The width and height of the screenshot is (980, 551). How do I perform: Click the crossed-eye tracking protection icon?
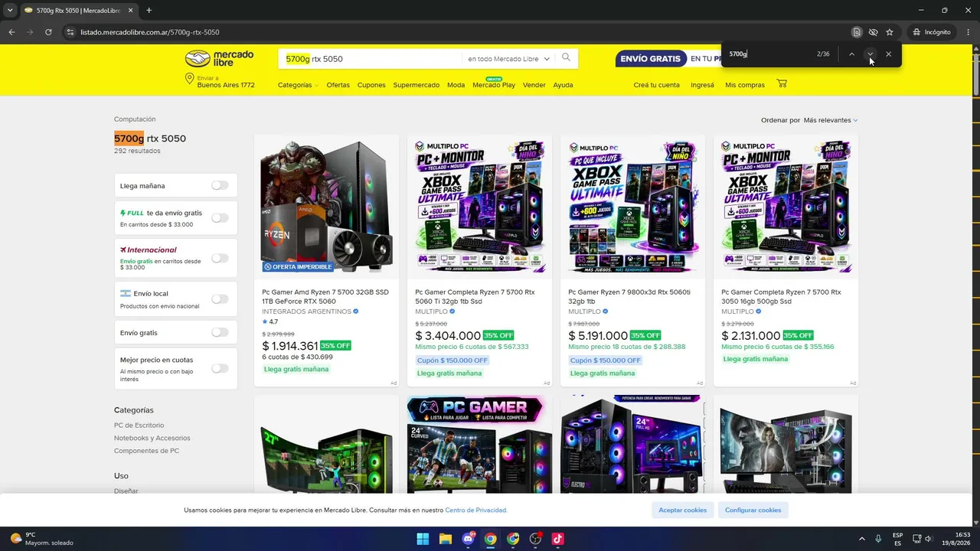[873, 32]
